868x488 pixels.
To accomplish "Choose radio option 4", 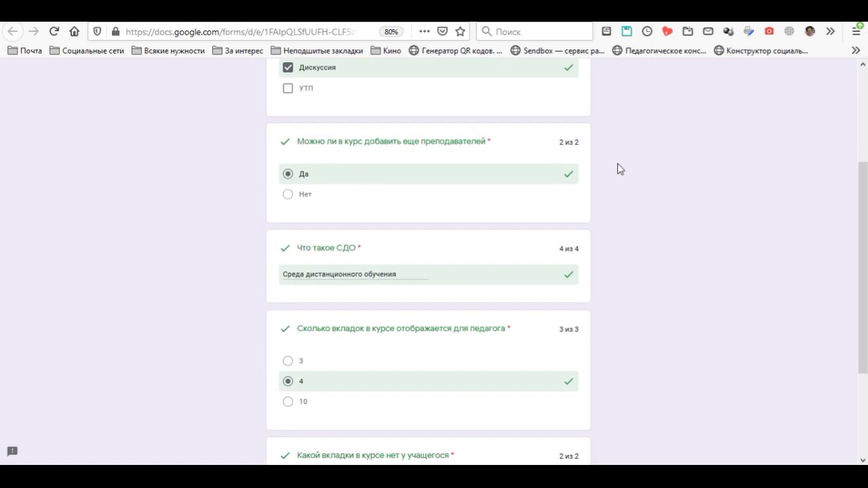I will (x=288, y=381).
